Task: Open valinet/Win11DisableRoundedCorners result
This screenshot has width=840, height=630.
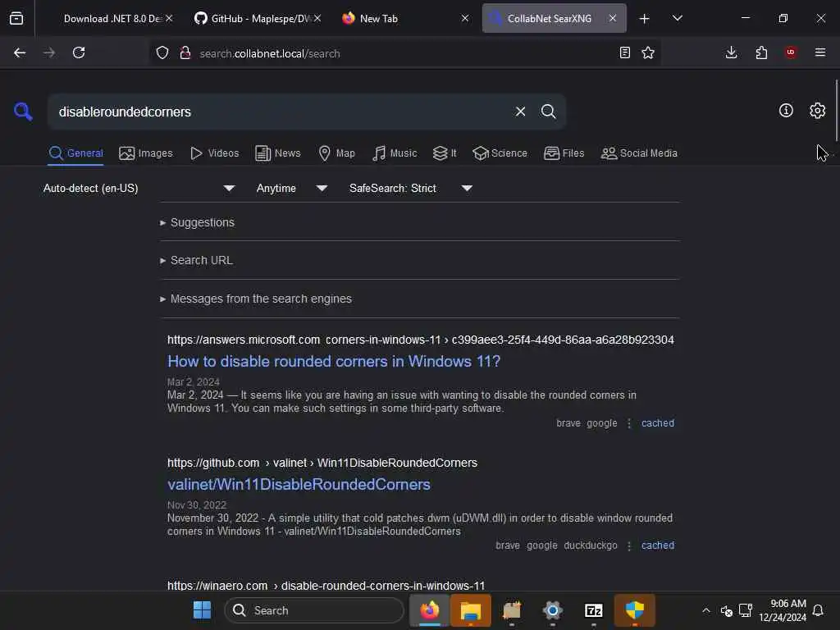Action: [299, 484]
